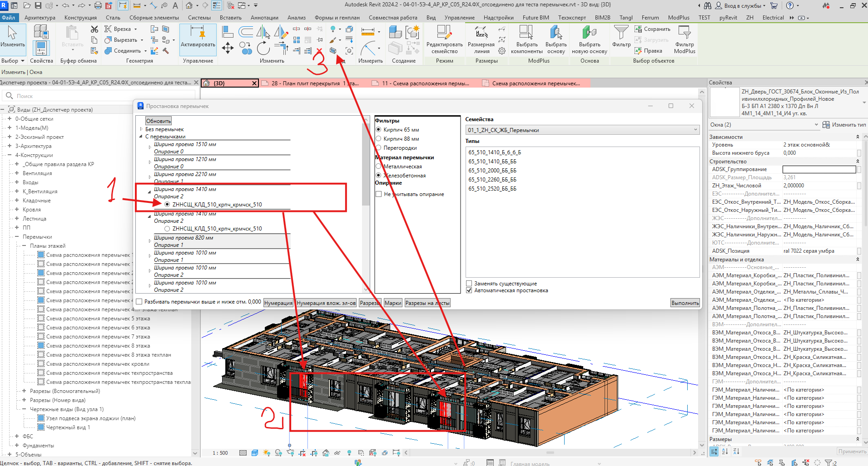Select type 65_510_2000_ББ_ББ in Типы list
Viewport: 868px width, 466px height.
point(492,171)
